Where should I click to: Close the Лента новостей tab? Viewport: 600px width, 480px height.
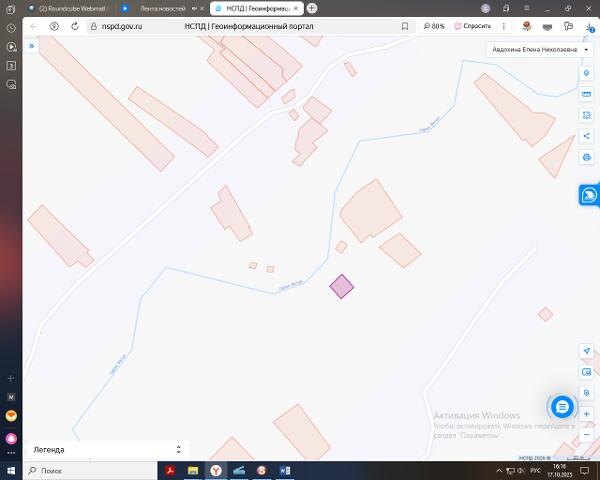coord(202,8)
